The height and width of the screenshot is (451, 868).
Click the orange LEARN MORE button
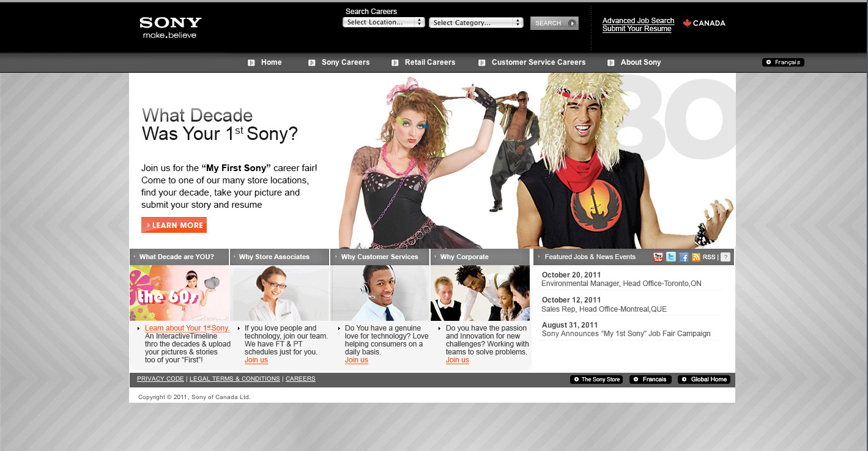click(174, 225)
